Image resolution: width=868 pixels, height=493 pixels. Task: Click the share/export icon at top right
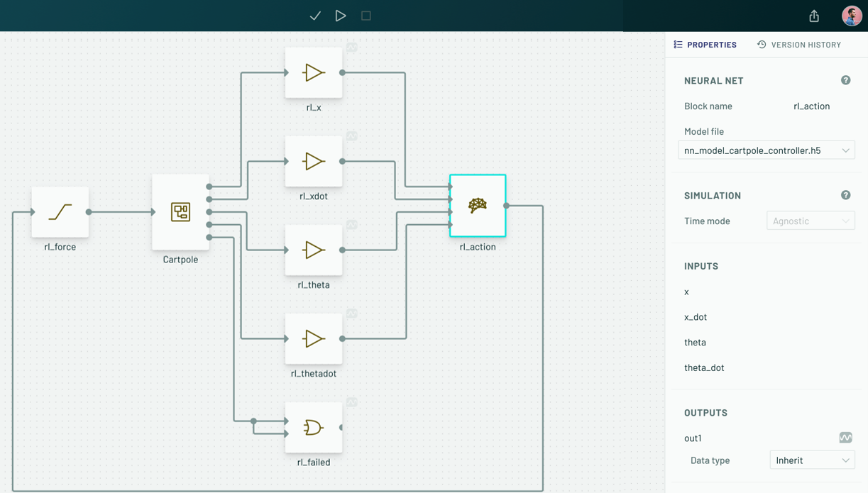click(814, 16)
